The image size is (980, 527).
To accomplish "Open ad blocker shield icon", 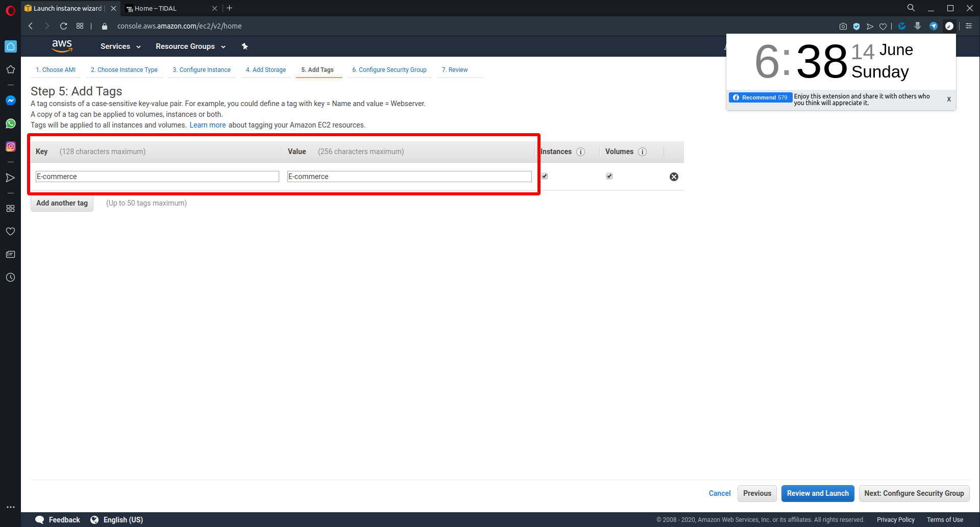I will tap(856, 26).
